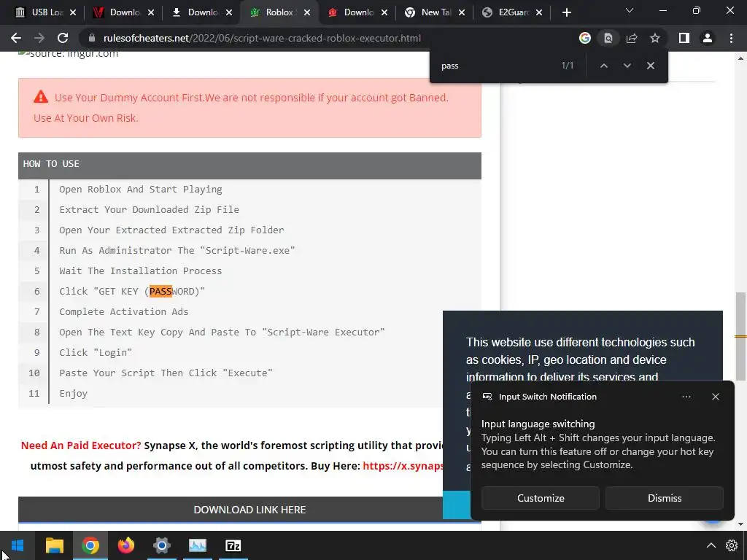This screenshot has height=560, width=747.
Task: Click the Chrome taskbar icon
Action: click(90, 545)
